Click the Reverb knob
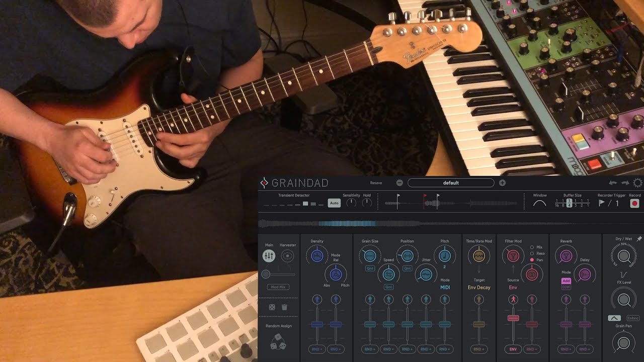 pos(566,256)
